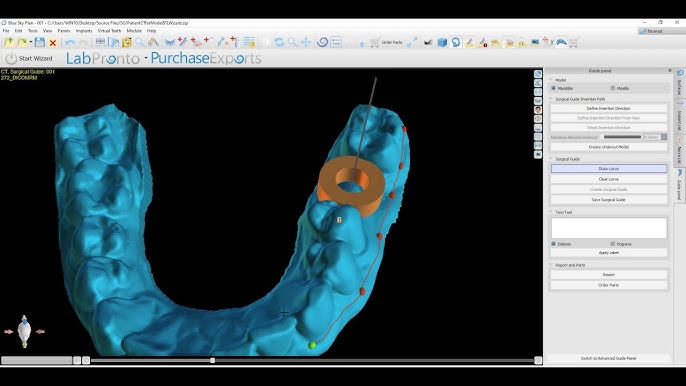Click the list with coin icon

pyautogui.click(x=248, y=42)
